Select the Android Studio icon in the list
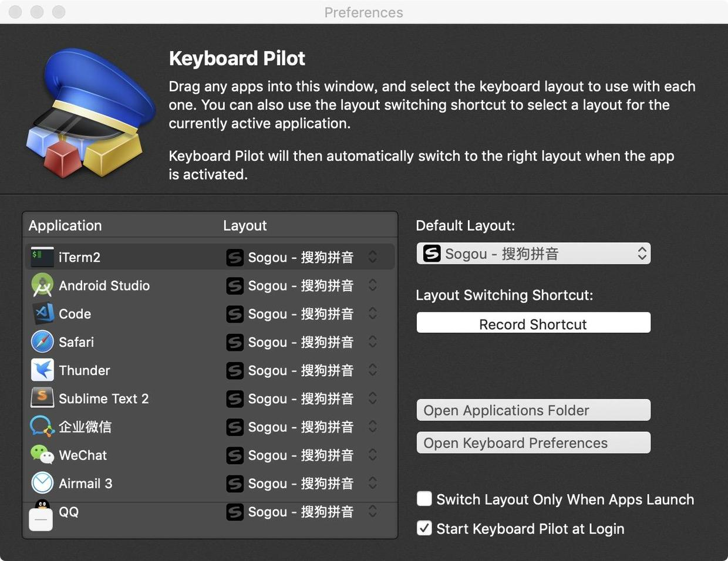This screenshot has width=728, height=561. point(42,286)
